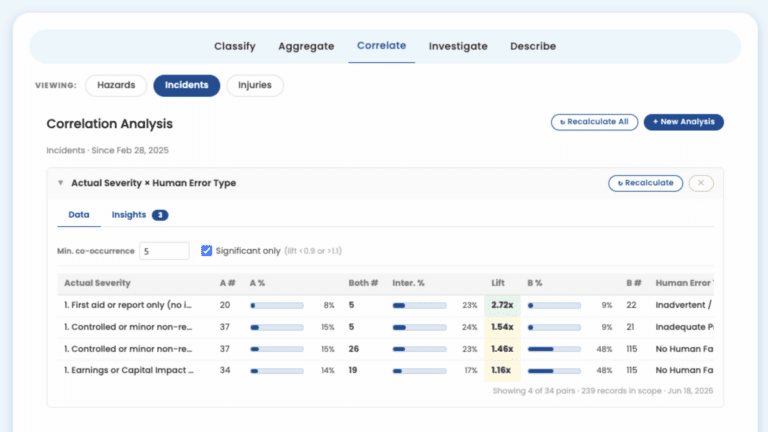View Hazards data
The image size is (768, 432).
coord(116,85)
